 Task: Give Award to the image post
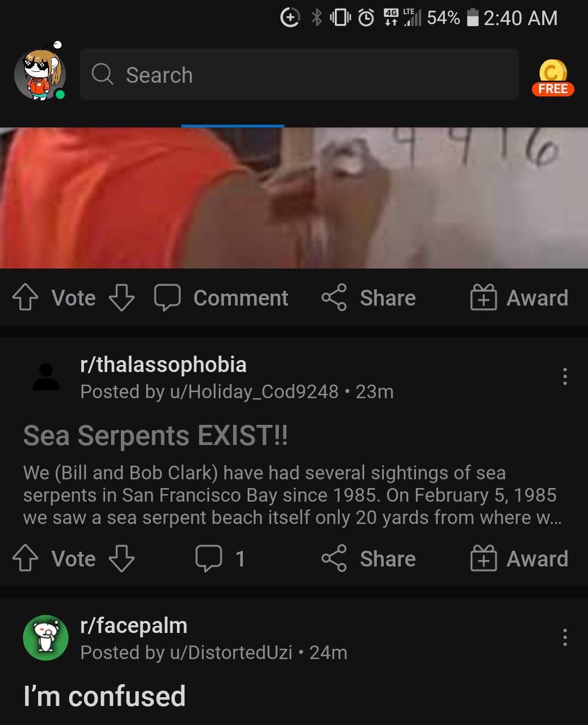tap(519, 297)
